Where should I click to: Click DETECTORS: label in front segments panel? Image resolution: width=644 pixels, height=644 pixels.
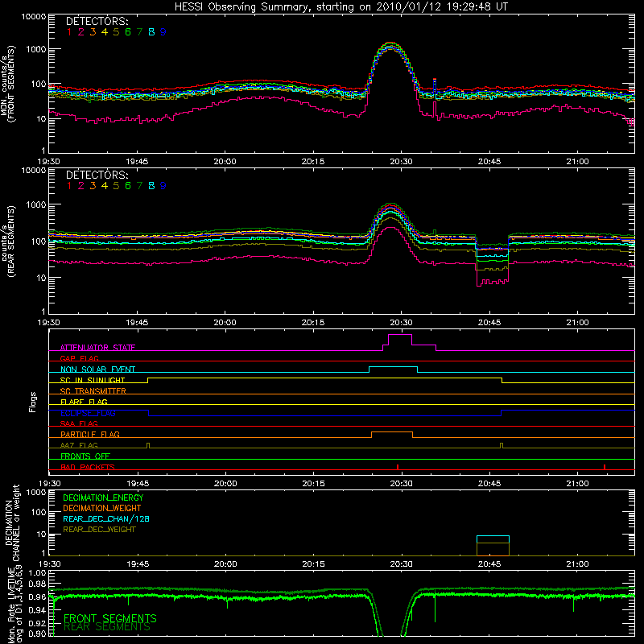click(x=97, y=21)
